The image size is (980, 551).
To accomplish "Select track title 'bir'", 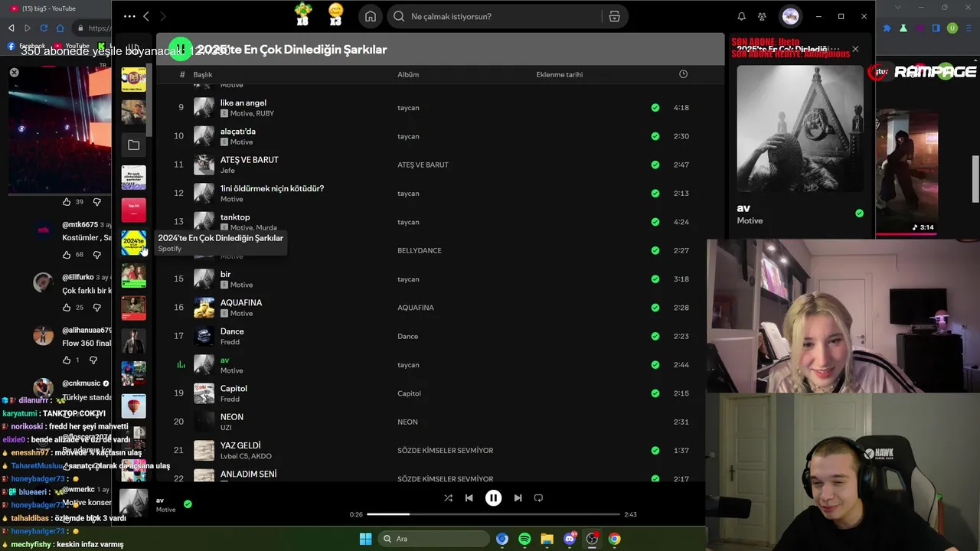I will coord(225,274).
